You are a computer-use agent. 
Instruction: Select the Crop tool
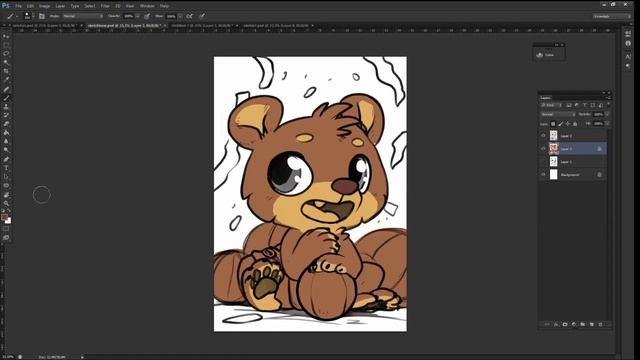(6, 71)
